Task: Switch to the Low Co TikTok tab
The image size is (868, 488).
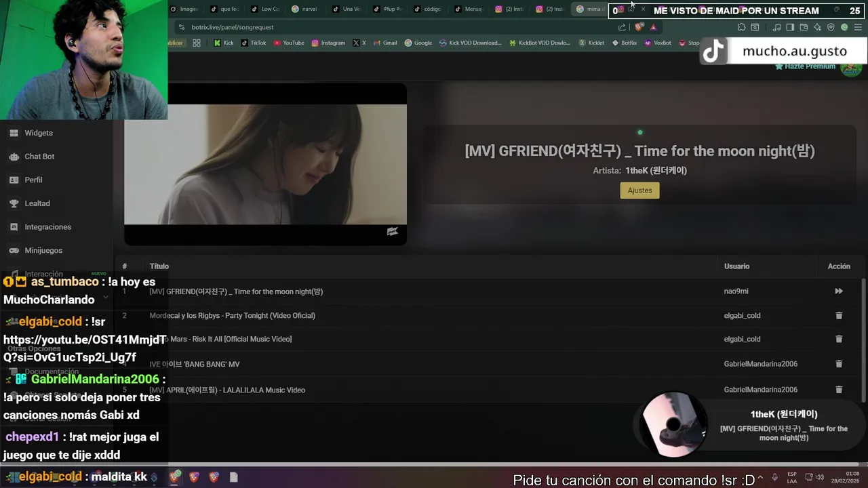Action: tap(264, 9)
